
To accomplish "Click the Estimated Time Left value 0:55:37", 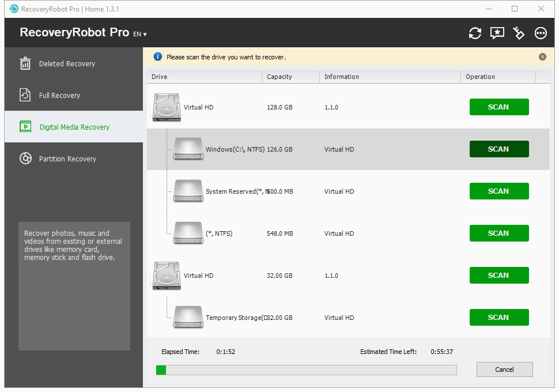I will (441, 352).
